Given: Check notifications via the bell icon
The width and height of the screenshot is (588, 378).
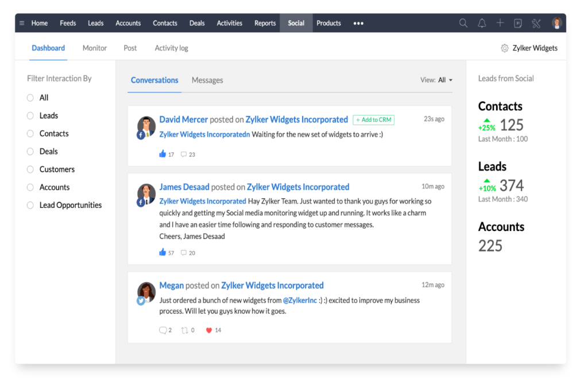Looking at the screenshot, I should point(482,23).
